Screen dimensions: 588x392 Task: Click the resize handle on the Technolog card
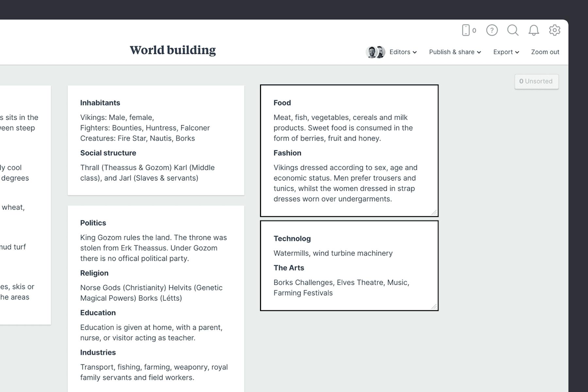[434, 306]
